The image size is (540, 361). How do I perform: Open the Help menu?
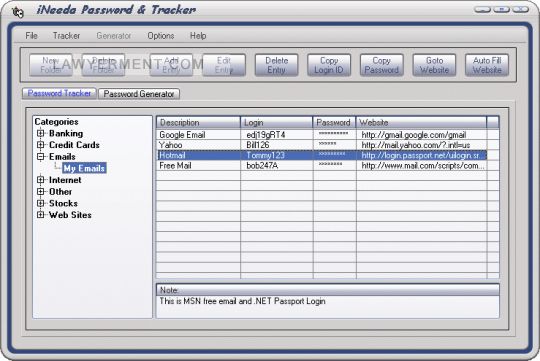pyautogui.click(x=198, y=36)
